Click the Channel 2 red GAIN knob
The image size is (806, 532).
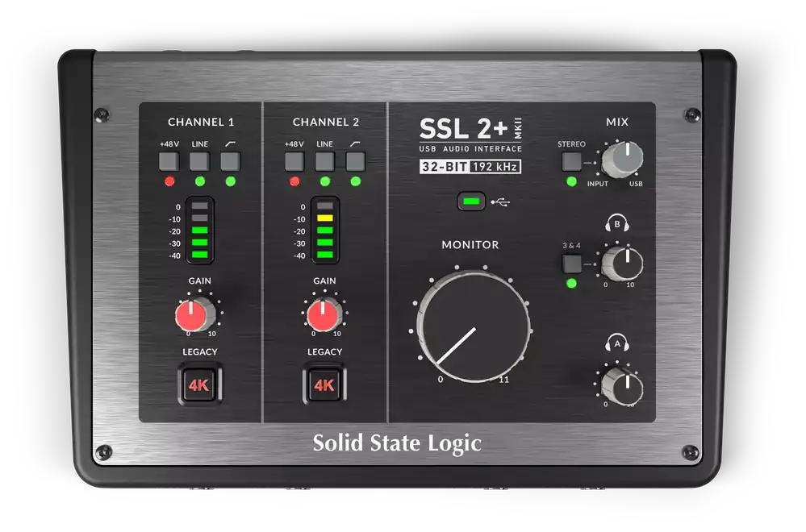pos(324,314)
